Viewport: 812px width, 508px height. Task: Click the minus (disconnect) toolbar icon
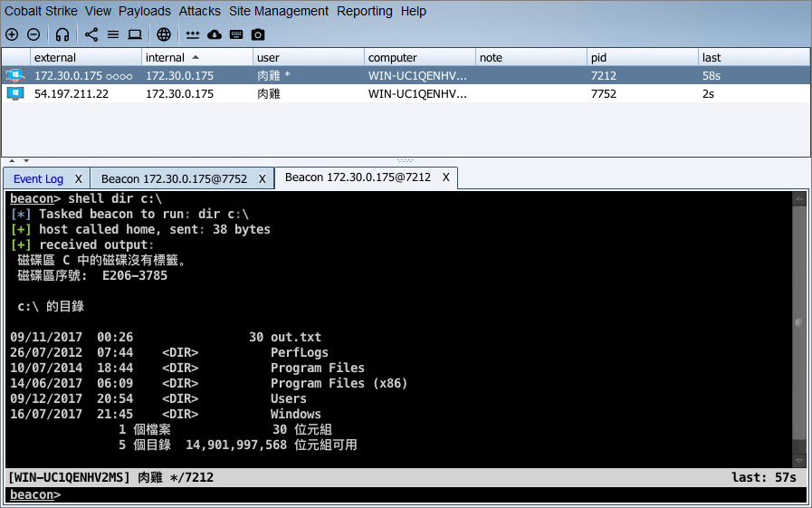[x=33, y=34]
